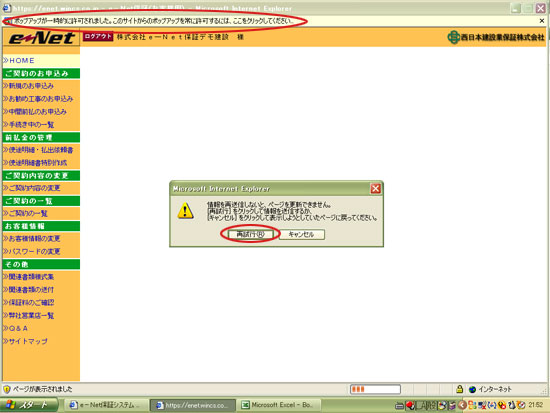The image size is (550, 413).
Task: Click the West Japan Construction company logo
Action: [496, 37]
